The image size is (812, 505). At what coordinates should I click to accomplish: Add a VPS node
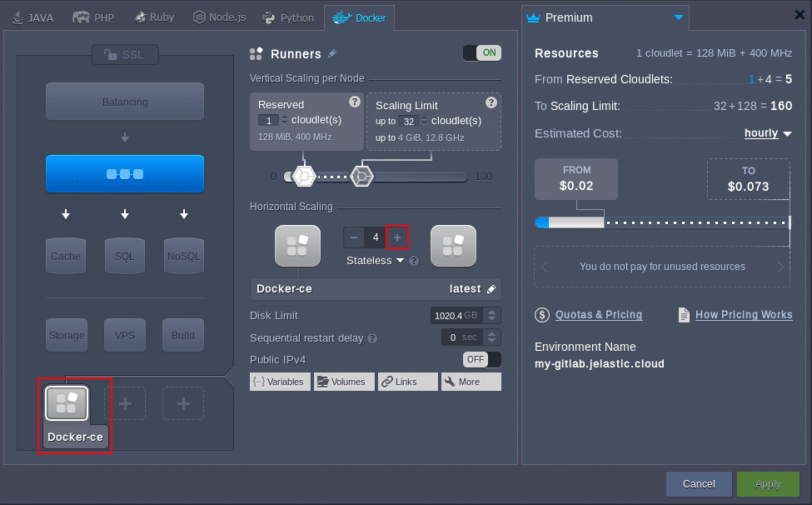pos(125,335)
